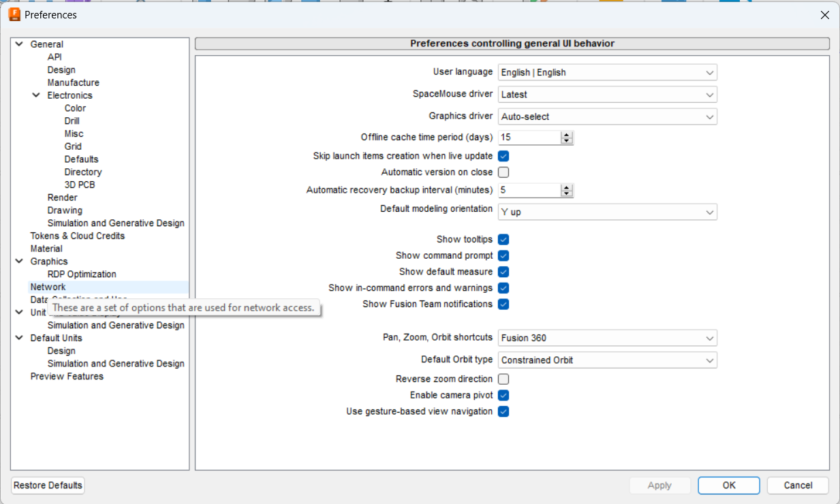The height and width of the screenshot is (504, 840).
Task: Click the Cancel button
Action: point(798,486)
